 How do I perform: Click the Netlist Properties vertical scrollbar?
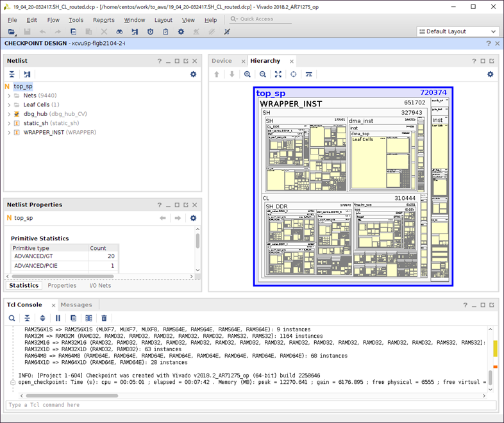point(197,240)
